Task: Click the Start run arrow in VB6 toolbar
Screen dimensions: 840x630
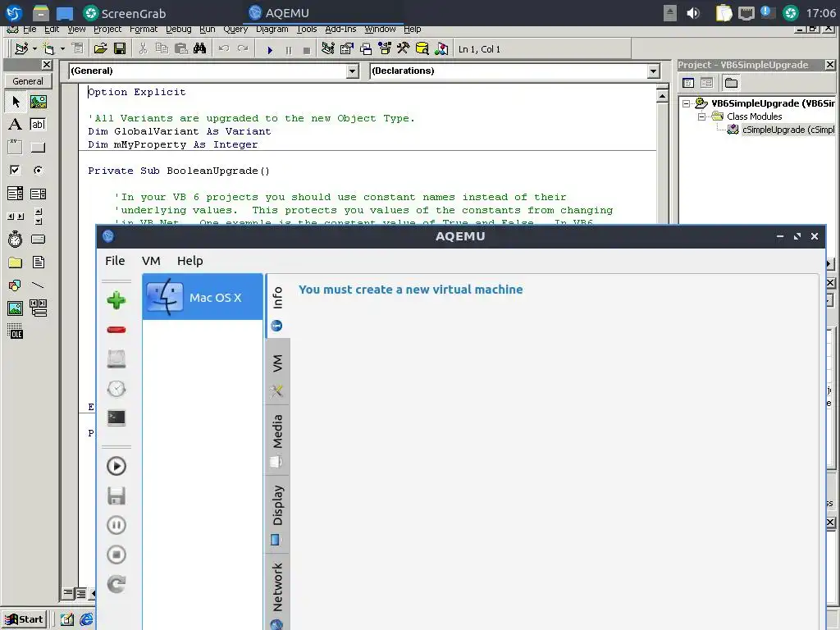Action: click(x=270, y=50)
